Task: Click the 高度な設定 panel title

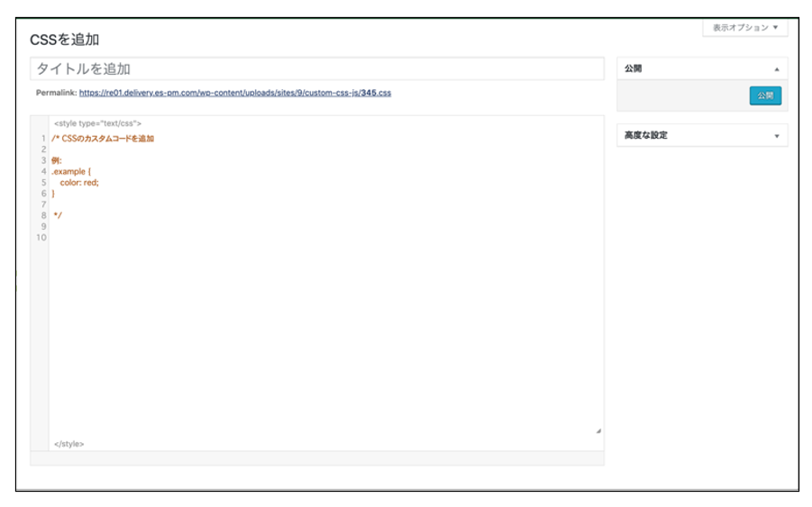Action: point(646,136)
